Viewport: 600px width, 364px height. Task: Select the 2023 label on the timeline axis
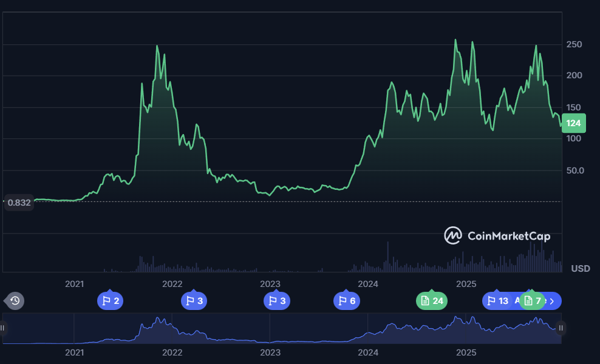[270, 283]
